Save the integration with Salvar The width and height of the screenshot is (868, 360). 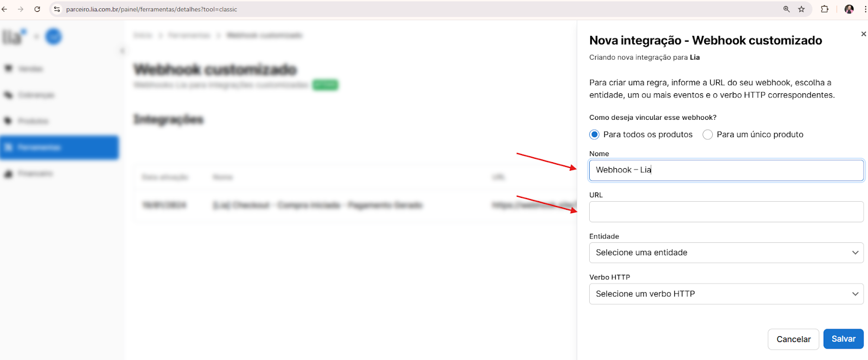tap(843, 339)
